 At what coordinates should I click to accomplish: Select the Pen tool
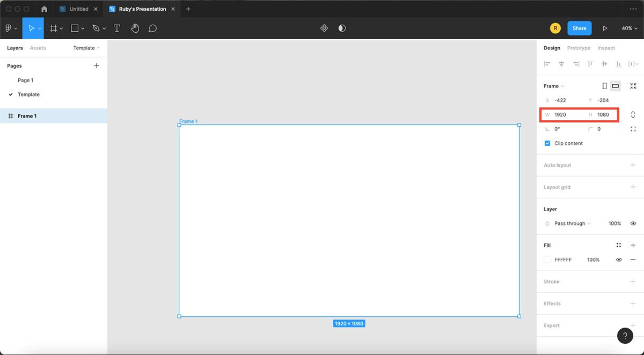96,28
